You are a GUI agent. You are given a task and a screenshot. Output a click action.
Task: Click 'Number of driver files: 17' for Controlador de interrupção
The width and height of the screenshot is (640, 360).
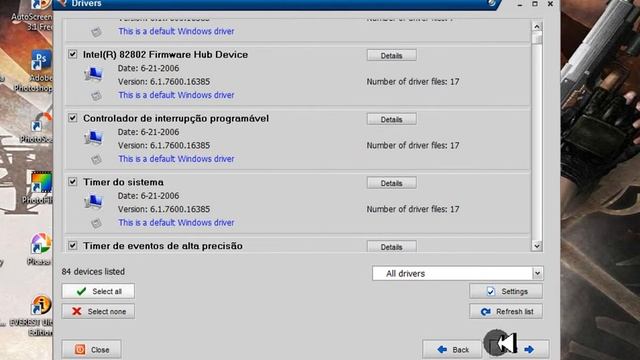[413, 145]
